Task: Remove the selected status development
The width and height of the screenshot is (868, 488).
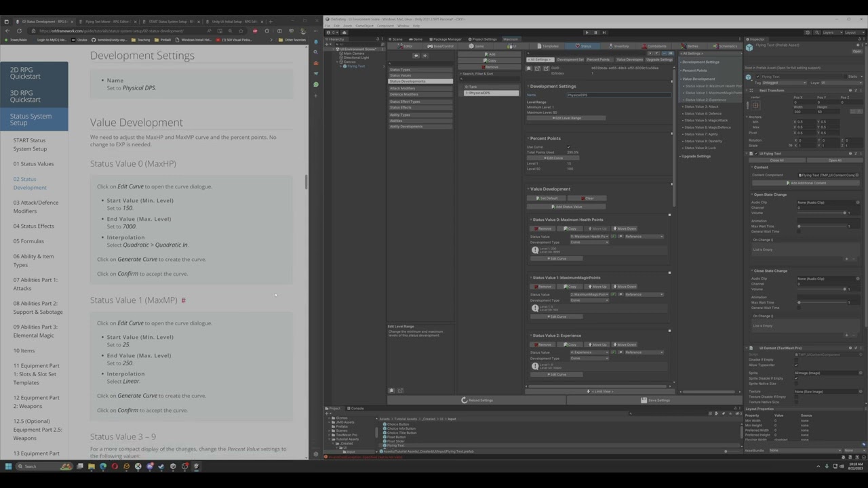Action: coord(490,66)
